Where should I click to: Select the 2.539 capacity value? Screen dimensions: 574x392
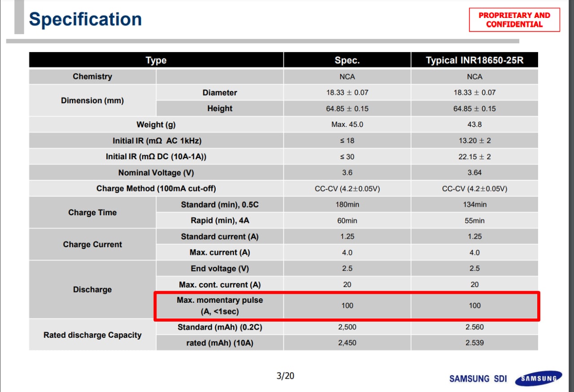pos(474,343)
